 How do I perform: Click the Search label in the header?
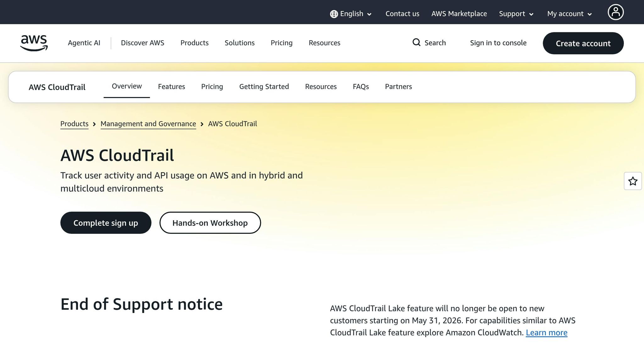coord(435,43)
